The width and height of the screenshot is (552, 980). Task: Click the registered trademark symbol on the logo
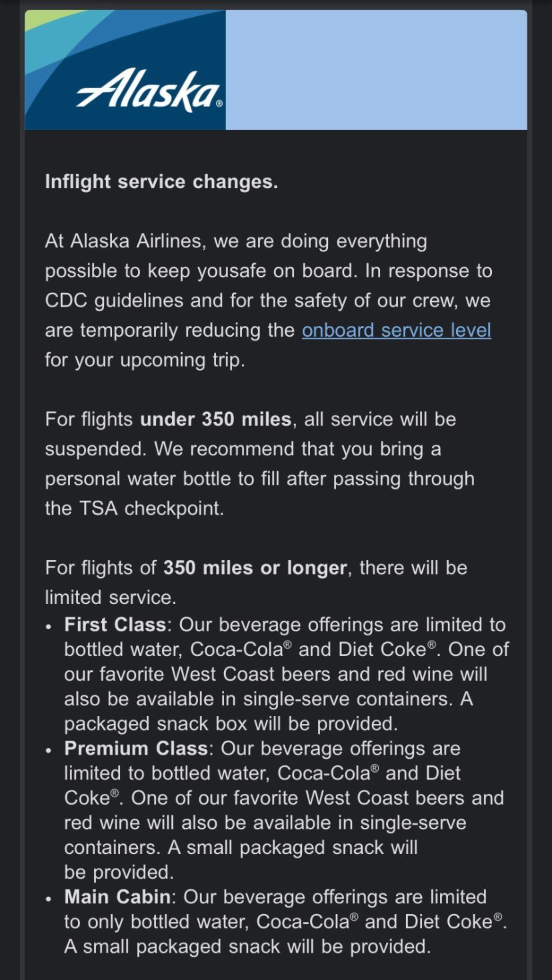coord(219,104)
